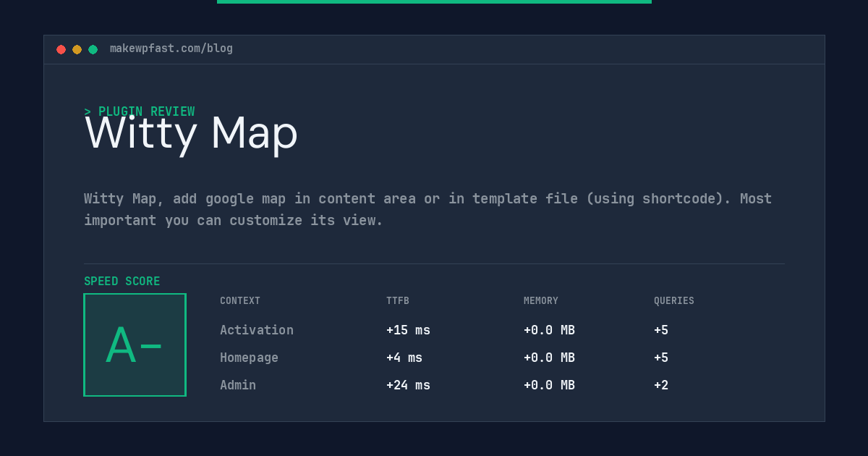This screenshot has height=456, width=868.
Task: Click the makewpfast.com/blog address text
Action: click(171, 48)
